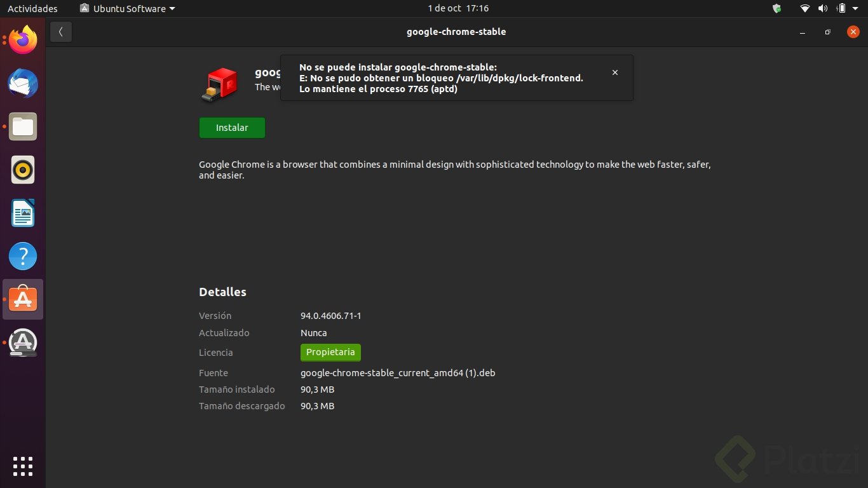868x488 pixels.
Task: Click the Google Chrome description paragraph
Action: point(455,170)
